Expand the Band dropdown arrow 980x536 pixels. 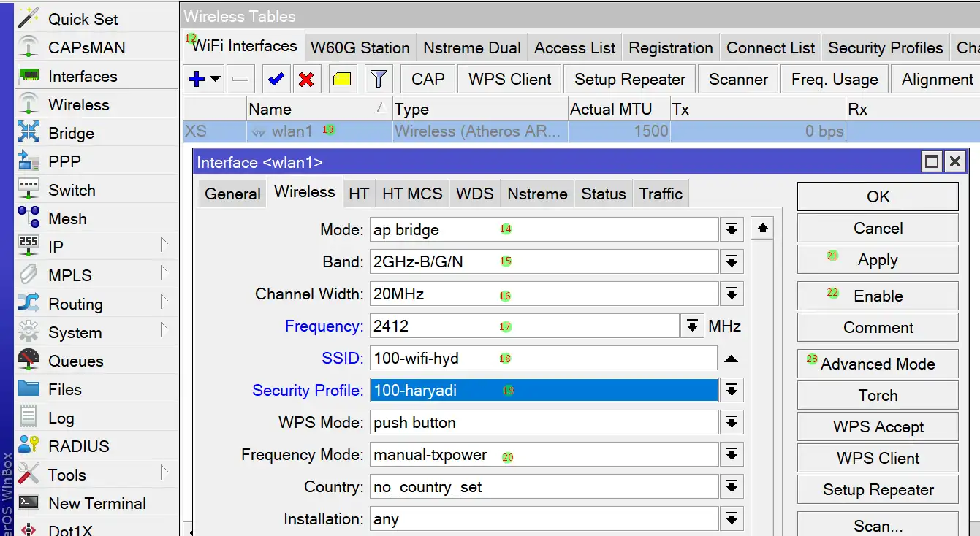pyautogui.click(x=731, y=262)
